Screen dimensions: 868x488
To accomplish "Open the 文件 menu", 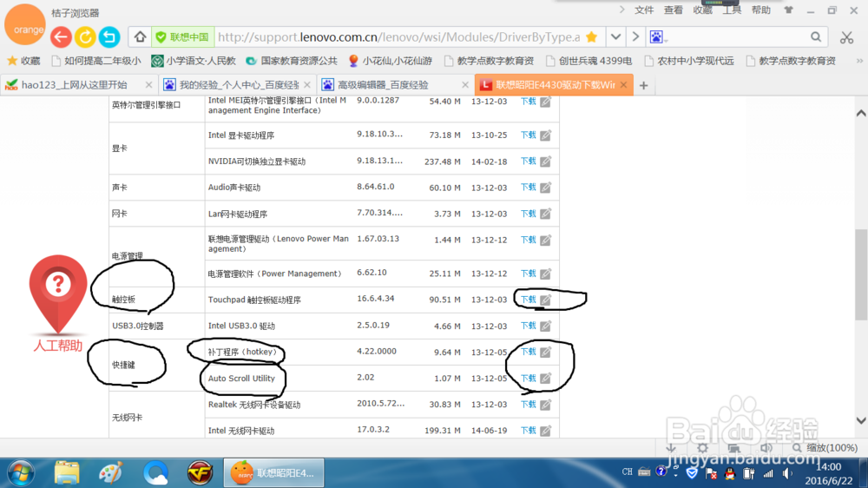I will point(644,10).
